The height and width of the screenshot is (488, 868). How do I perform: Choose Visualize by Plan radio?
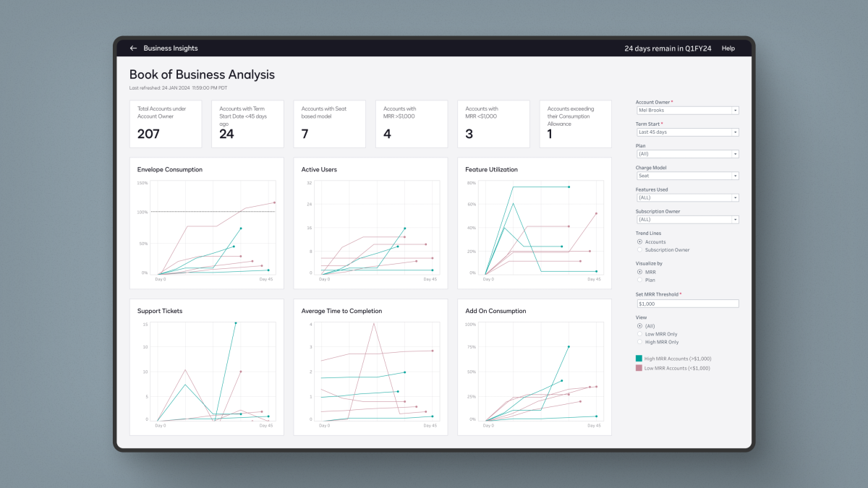point(639,280)
